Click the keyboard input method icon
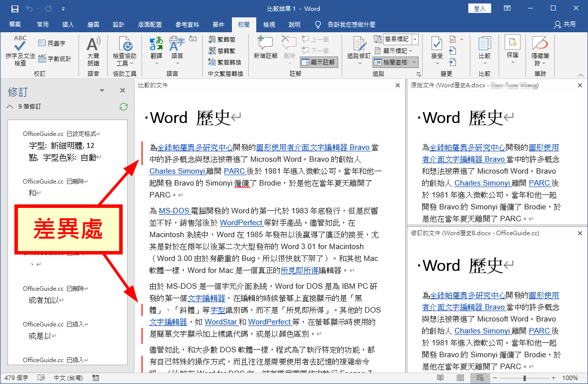This screenshot has width=588, height=384. pyautogui.click(x=193, y=38)
